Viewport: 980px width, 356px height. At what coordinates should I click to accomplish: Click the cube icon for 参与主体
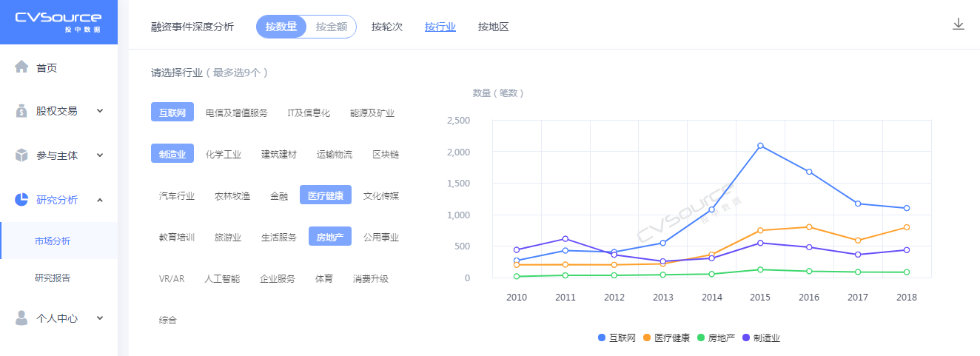pos(22,155)
